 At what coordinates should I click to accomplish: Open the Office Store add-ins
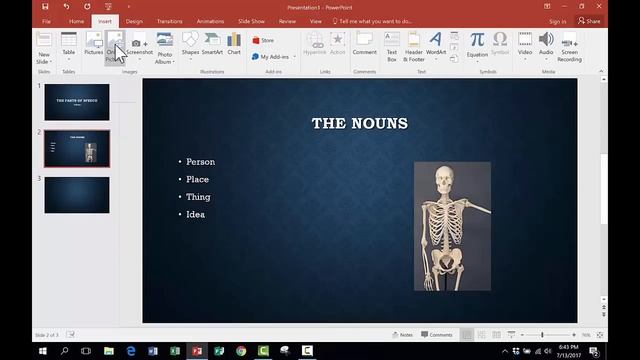[263, 40]
